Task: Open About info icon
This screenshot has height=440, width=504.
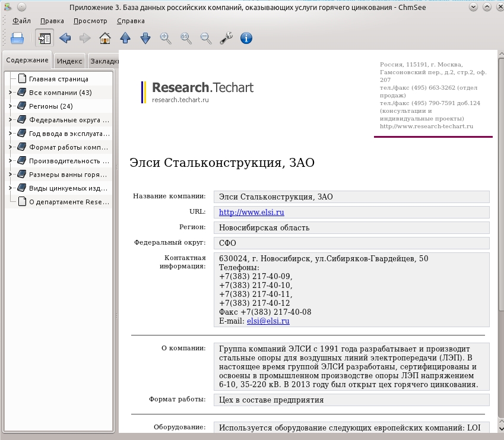Action: (x=246, y=38)
